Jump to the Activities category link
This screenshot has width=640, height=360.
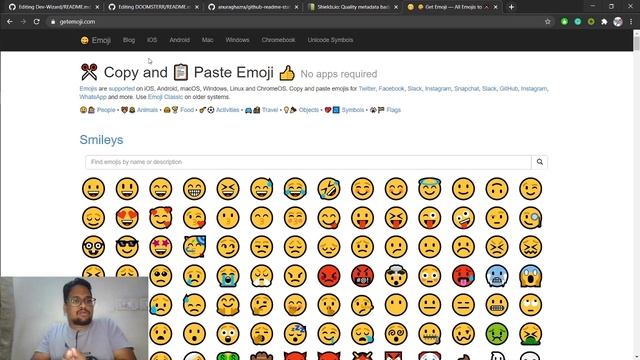(x=228, y=110)
